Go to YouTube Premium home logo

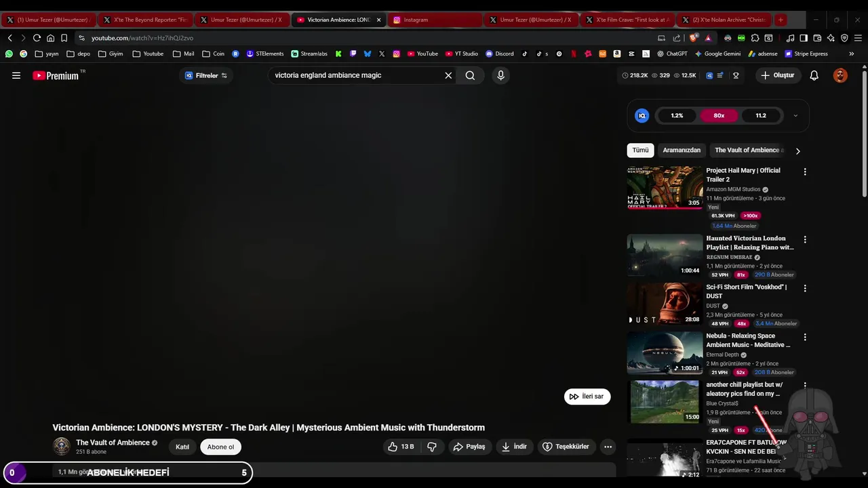tap(56, 76)
